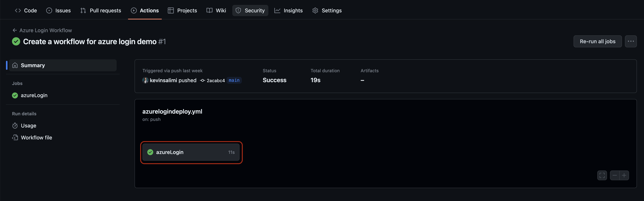644x201 pixels.
Task: Open the Issues tab
Action: pyautogui.click(x=58, y=10)
